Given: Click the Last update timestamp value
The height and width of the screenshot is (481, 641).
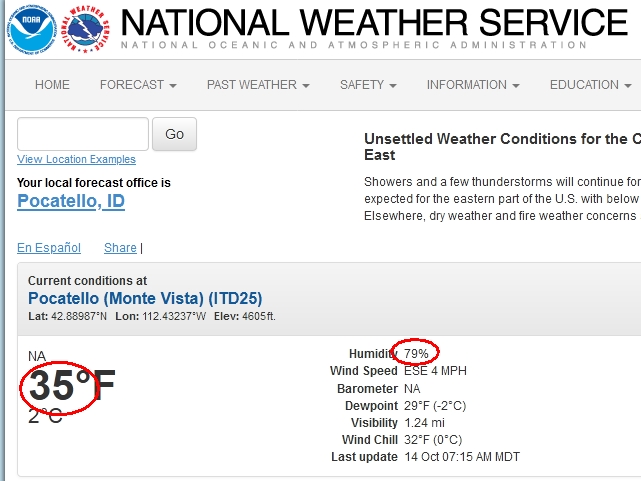Looking at the screenshot, I should [x=462, y=456].
